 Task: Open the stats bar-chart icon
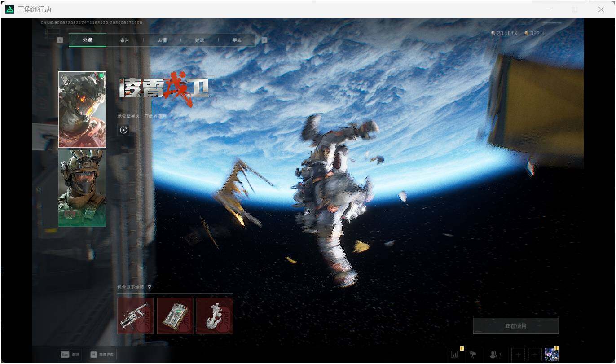[x=455, y=354]
